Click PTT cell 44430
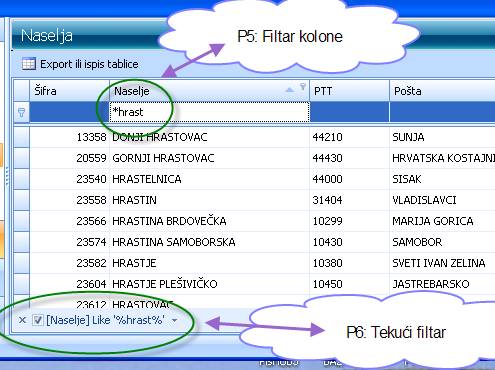Screen dimensions: 495x370 coord(349,158)
